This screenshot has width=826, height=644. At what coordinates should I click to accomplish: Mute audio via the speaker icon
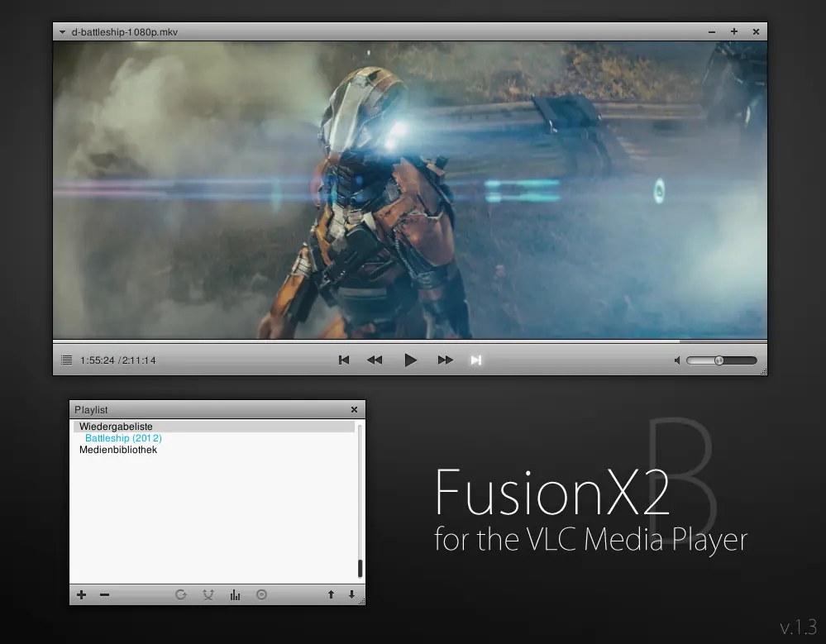point(676,360)
